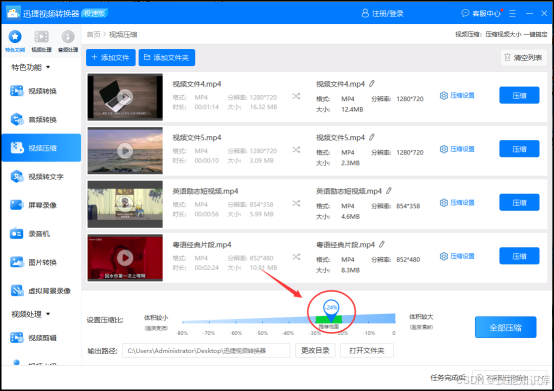
Task: Open 压缩设置 for 视频文件4.mp4
Action: [457, 95]
